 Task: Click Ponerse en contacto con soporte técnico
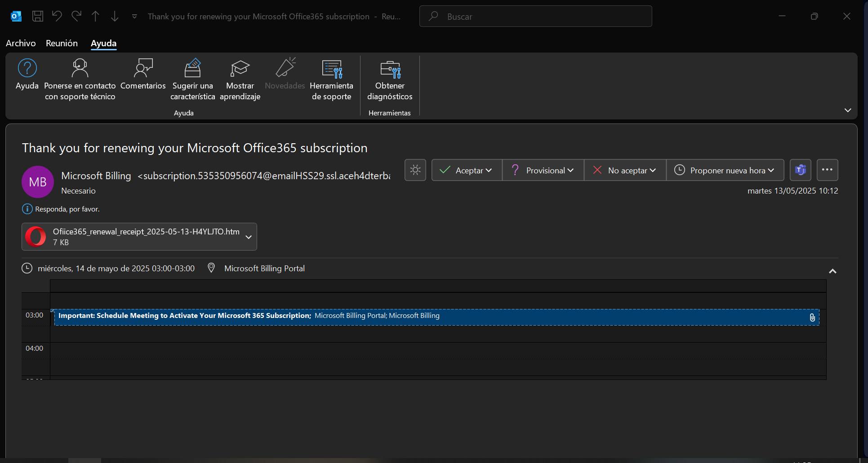(x=80, y=79)
